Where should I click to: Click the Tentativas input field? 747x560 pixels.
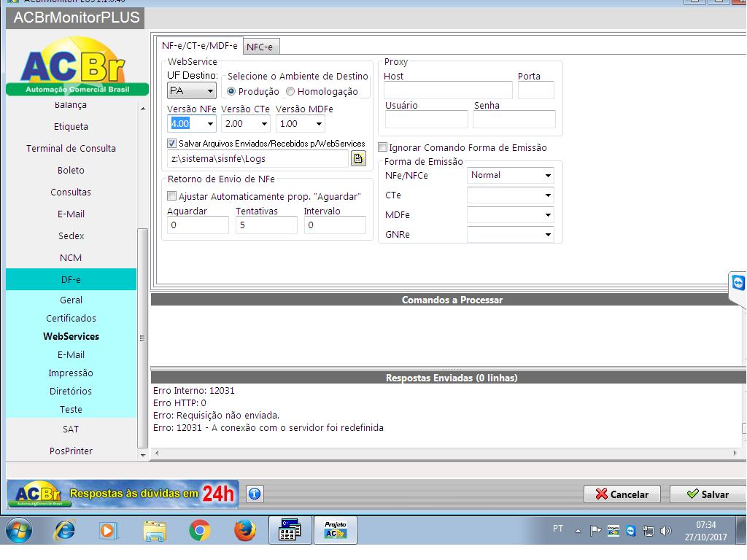pyautogui.click(x=266, y=225)
